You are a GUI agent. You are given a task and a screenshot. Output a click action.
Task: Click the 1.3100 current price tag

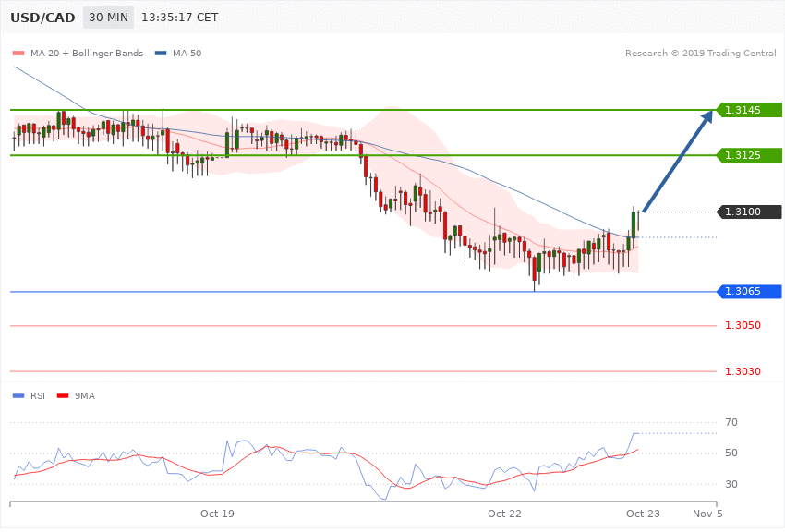click(748, 212)
